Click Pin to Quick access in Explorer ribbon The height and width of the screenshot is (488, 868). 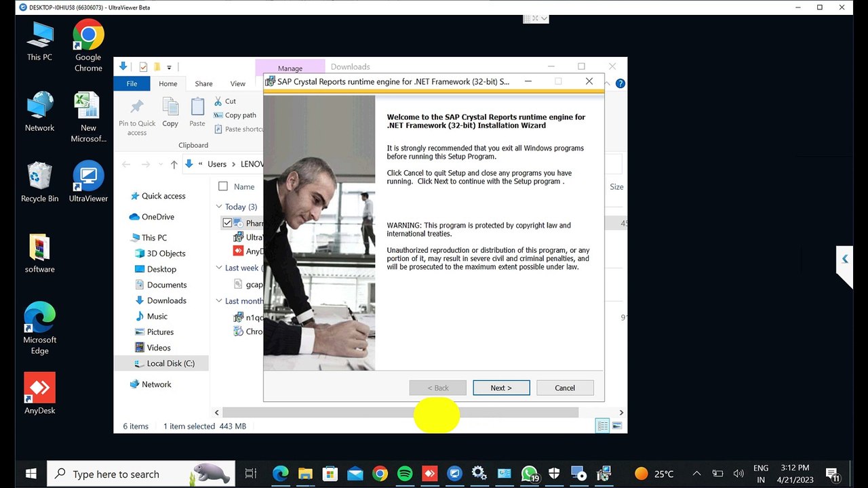click(x=137, y=117)
